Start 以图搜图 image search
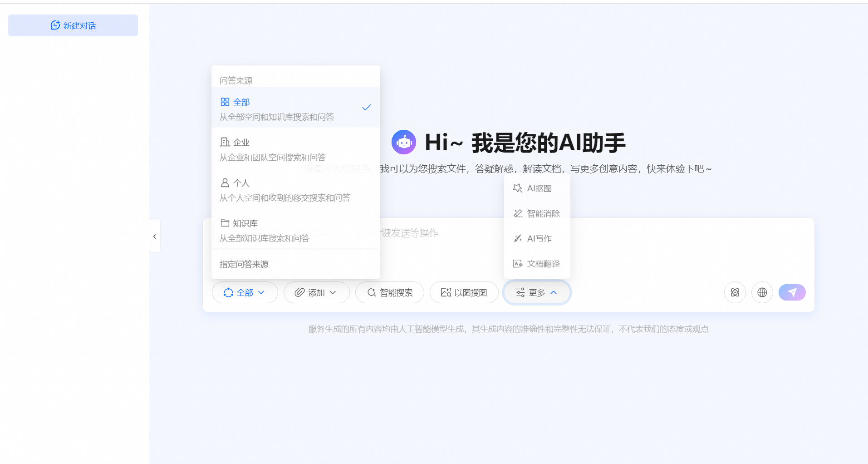This screenshot has width=868, height=464. tap(464, 292)
